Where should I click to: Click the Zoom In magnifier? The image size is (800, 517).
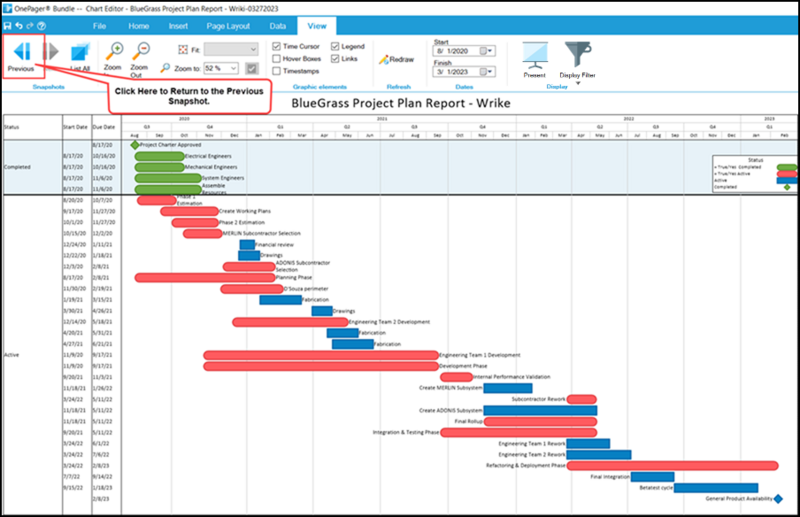114,51
